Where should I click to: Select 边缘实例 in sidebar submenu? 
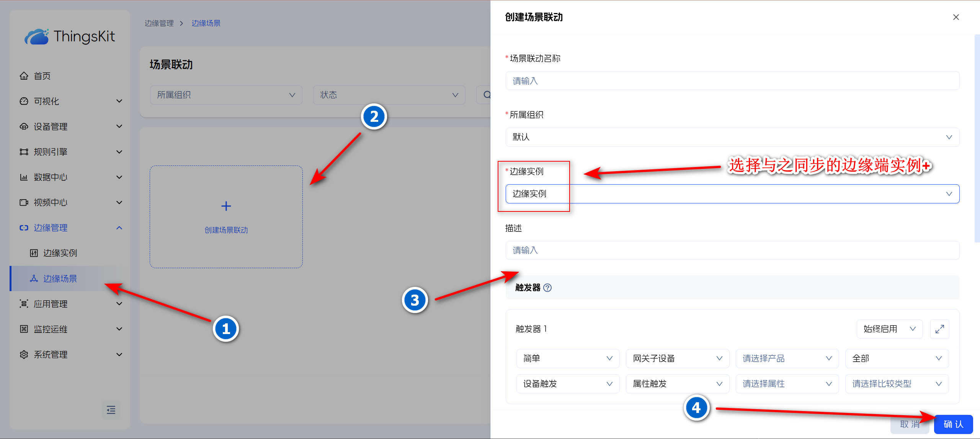click(60, 253)
